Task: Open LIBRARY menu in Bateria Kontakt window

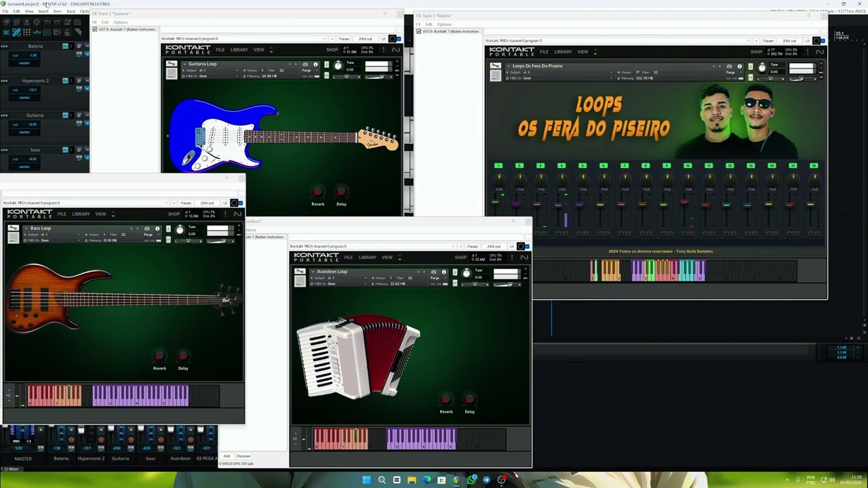Action: (x=563, y=52)
